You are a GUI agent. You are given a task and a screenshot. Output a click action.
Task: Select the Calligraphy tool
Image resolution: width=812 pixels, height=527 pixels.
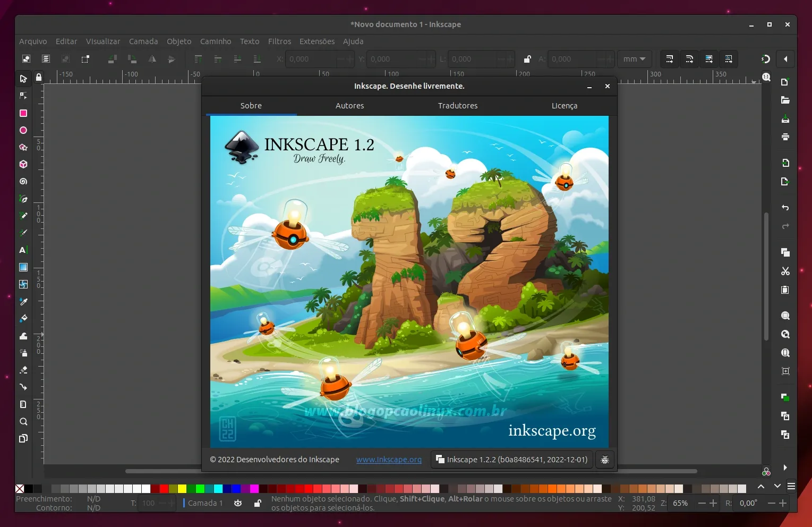[x=23, y=233]
